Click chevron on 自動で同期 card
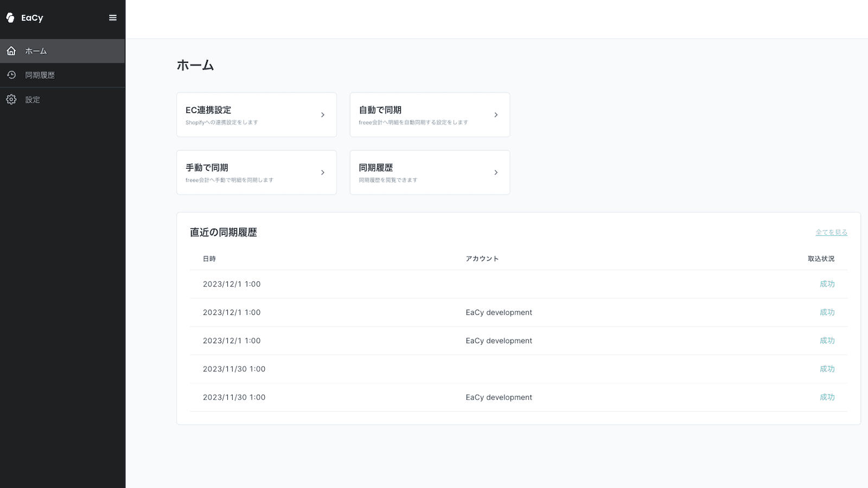 pos(496,115)
